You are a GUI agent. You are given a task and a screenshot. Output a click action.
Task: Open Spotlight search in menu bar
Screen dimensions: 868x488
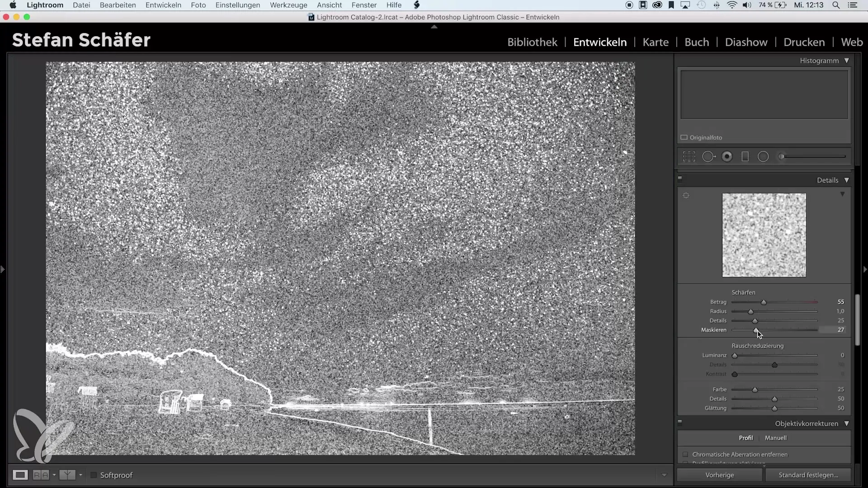pos(836,5)
